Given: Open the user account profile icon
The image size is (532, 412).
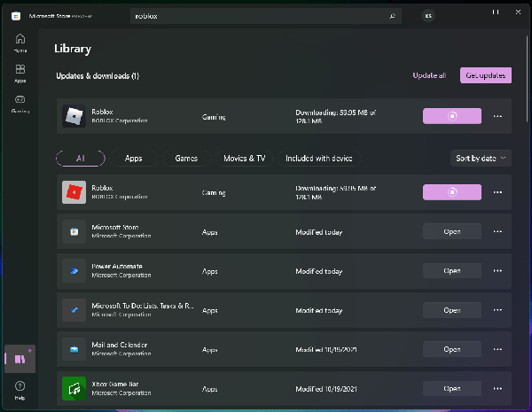Looking at the screenshot, I should click(428, 16).
